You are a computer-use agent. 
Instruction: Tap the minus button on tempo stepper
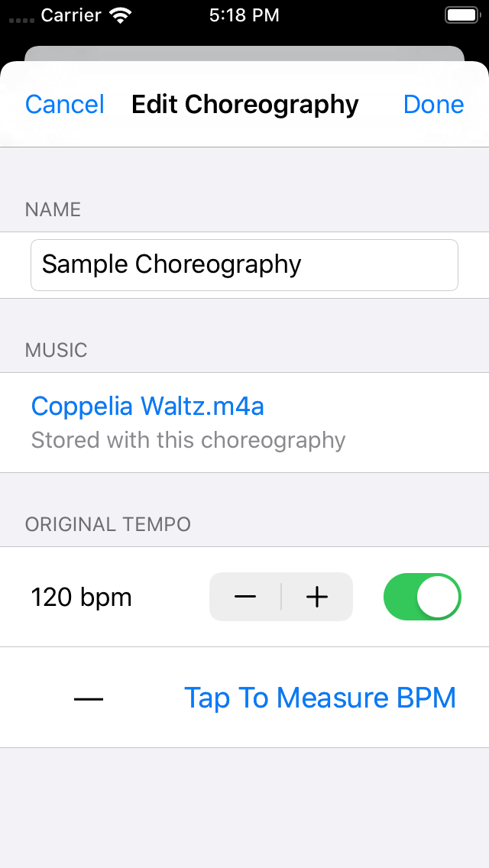pyautogui.click(x=245, y=597)
